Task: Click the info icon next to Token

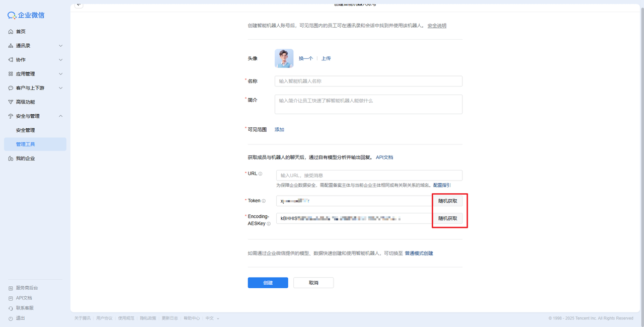Action: coord(264,201)
